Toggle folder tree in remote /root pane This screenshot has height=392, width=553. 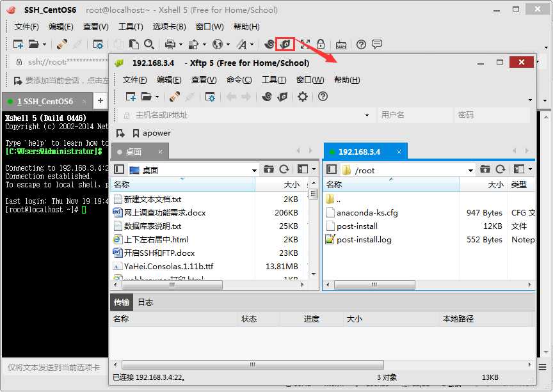click(x=331, y=169)
